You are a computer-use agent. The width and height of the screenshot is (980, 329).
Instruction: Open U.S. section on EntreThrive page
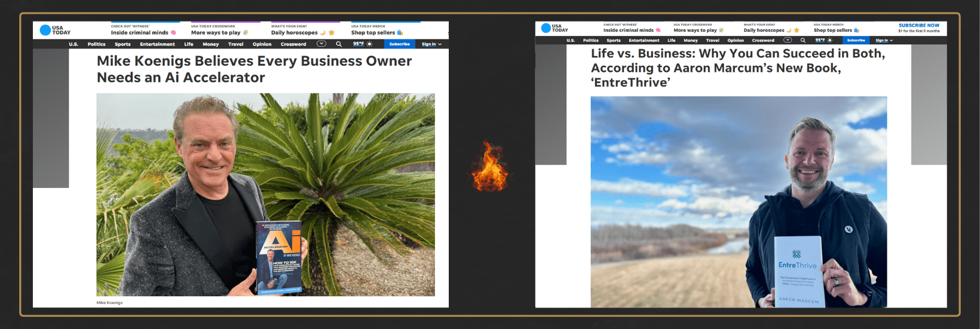point(571,40)
